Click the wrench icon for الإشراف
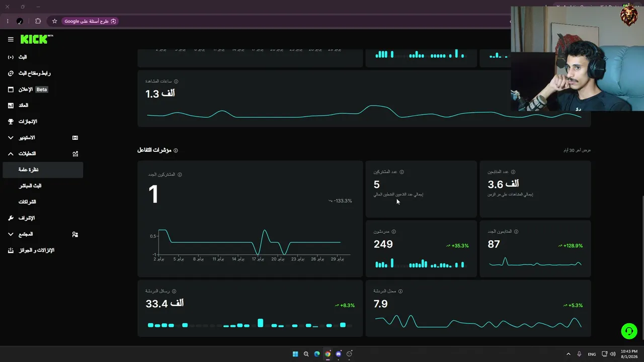The height and width of the screenshot is (362, 644). [x=11, y=218]
